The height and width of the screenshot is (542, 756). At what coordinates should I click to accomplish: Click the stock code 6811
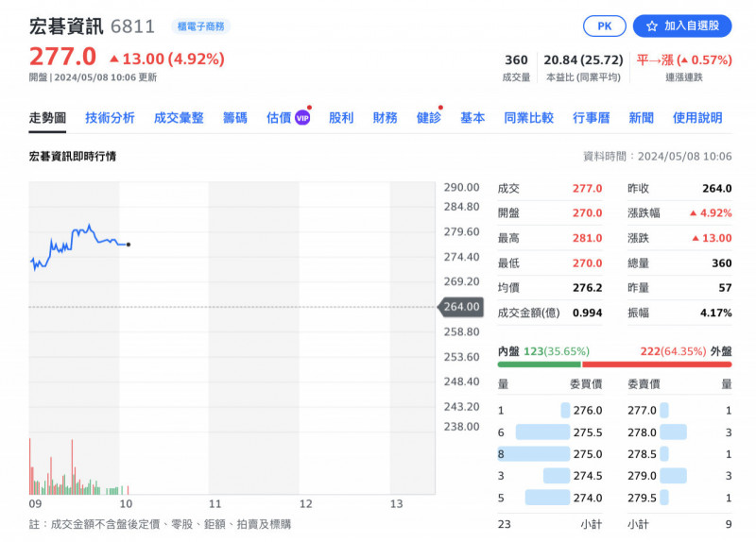coord(132,26)
